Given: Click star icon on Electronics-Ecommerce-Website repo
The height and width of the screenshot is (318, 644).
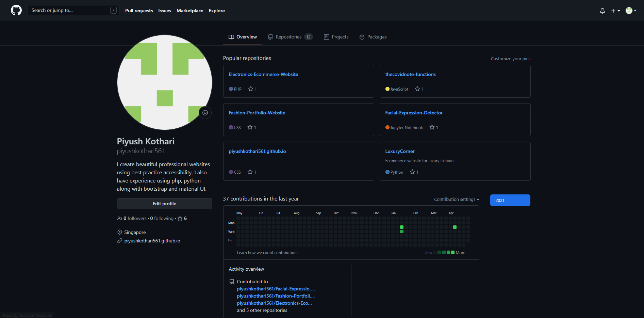Looking at the screenshot, I should coord(251,89).
